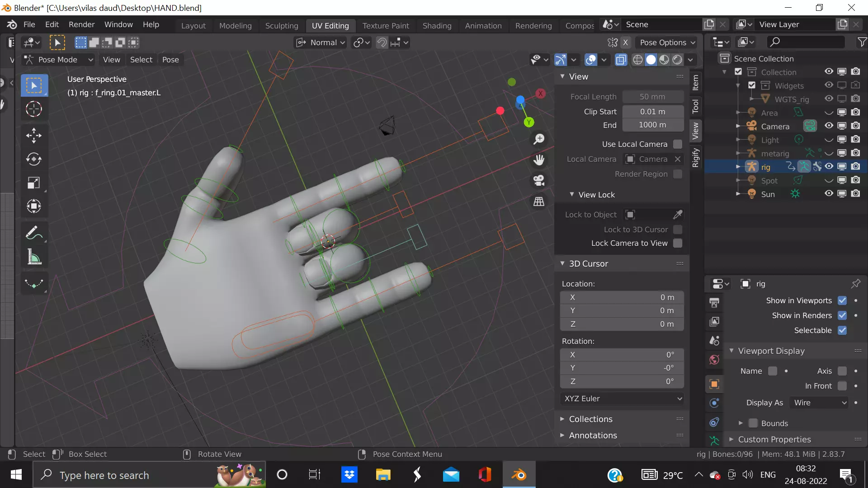Open the Render menu
Screen dimensions: 868x488
(81, 24)
